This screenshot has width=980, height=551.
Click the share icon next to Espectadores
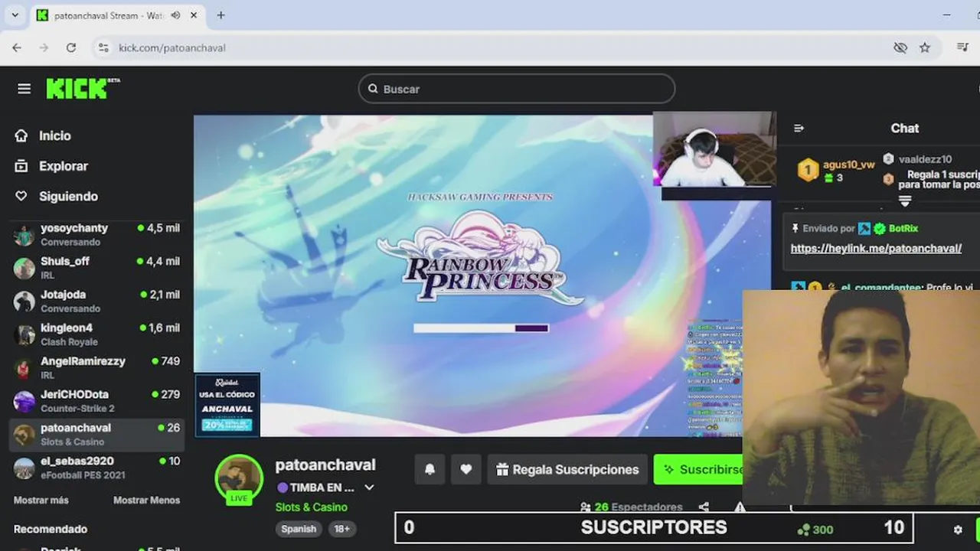tap(704, 507)
